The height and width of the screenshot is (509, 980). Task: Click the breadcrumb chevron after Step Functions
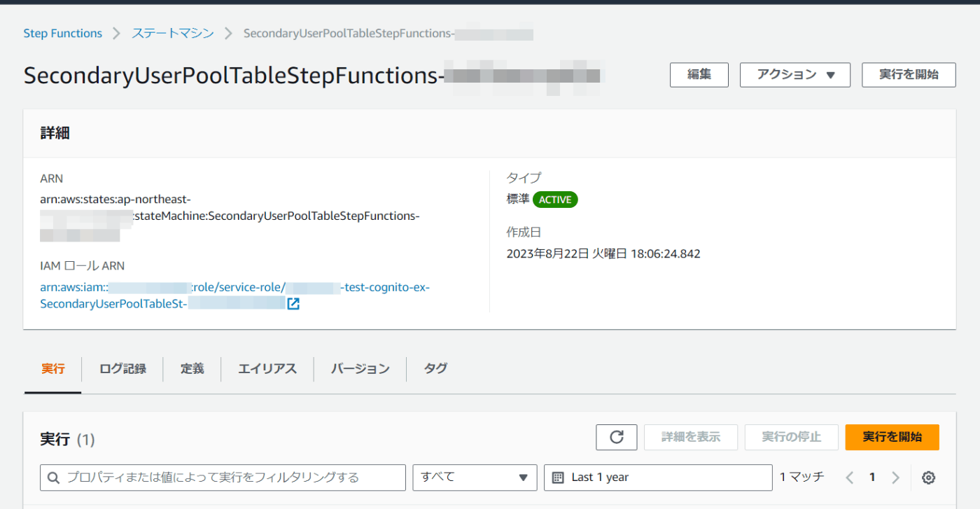(117, 34)
